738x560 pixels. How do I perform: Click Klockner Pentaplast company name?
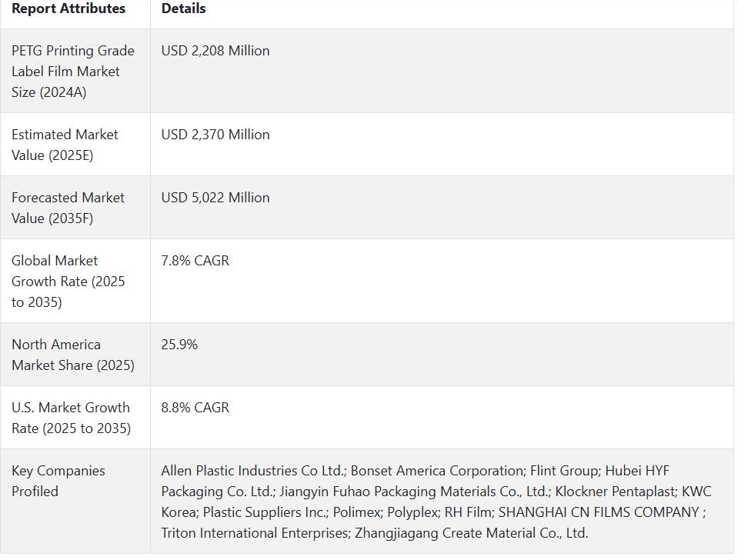[x=616, y=492]
